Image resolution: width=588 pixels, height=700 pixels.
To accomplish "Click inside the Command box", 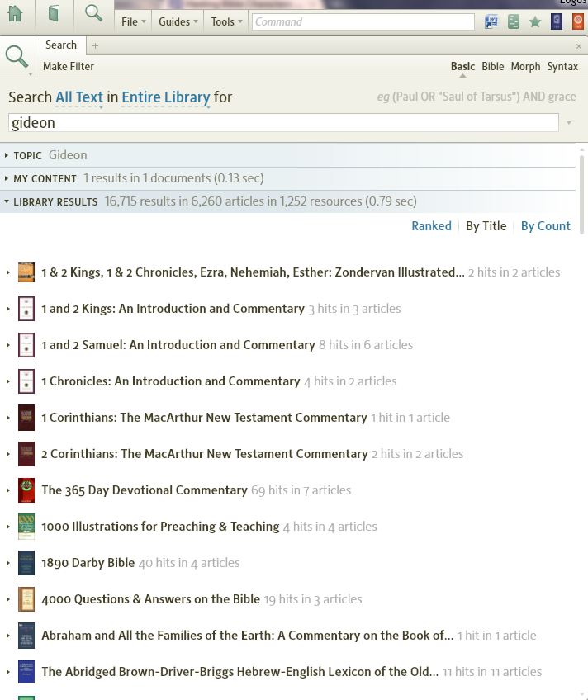I will click(363, 21).
